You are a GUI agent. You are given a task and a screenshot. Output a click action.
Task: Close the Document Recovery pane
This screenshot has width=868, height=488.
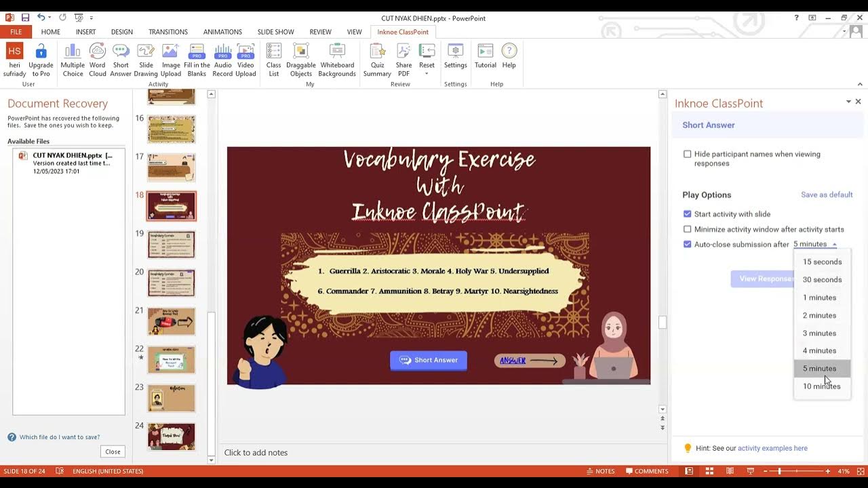point(113,451)
